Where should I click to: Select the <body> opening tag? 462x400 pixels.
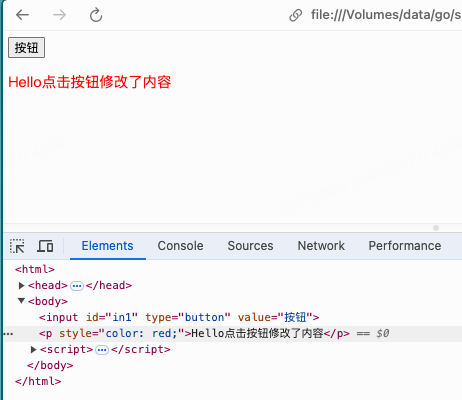pyautogui.click(x=48, y=301)
